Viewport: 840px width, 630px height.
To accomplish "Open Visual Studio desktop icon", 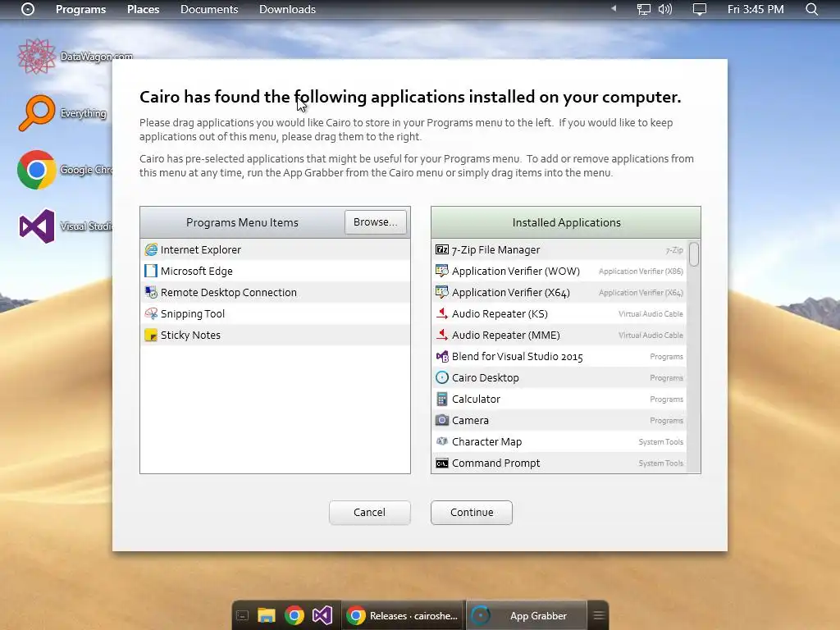I will pos(36,226).
